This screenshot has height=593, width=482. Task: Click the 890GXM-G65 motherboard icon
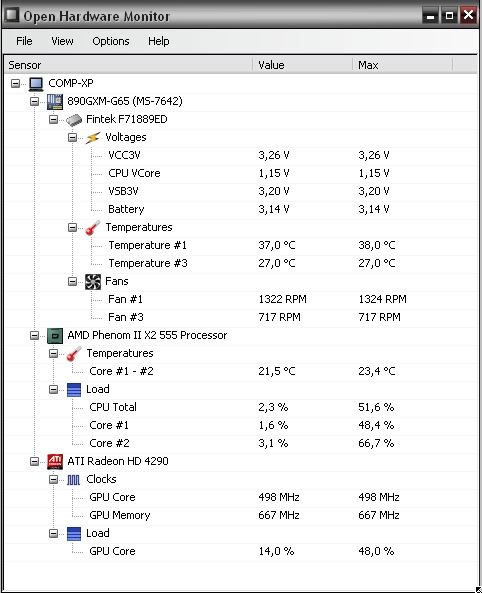tap(55, 101)
